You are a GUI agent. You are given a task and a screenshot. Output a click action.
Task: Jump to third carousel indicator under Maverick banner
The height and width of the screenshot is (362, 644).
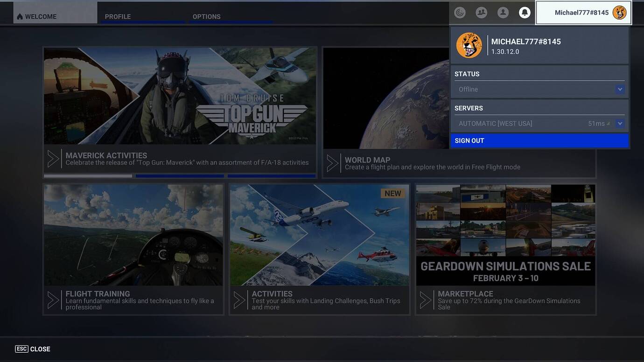point(272,176)
